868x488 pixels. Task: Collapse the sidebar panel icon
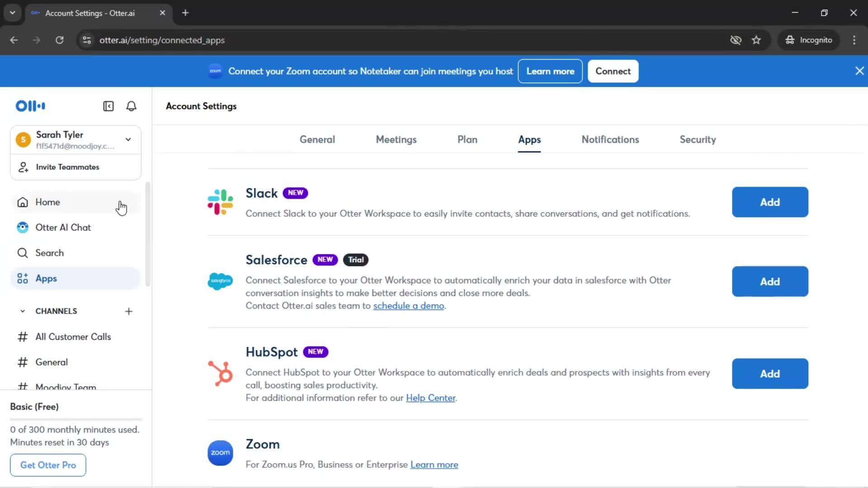[108, 106]
